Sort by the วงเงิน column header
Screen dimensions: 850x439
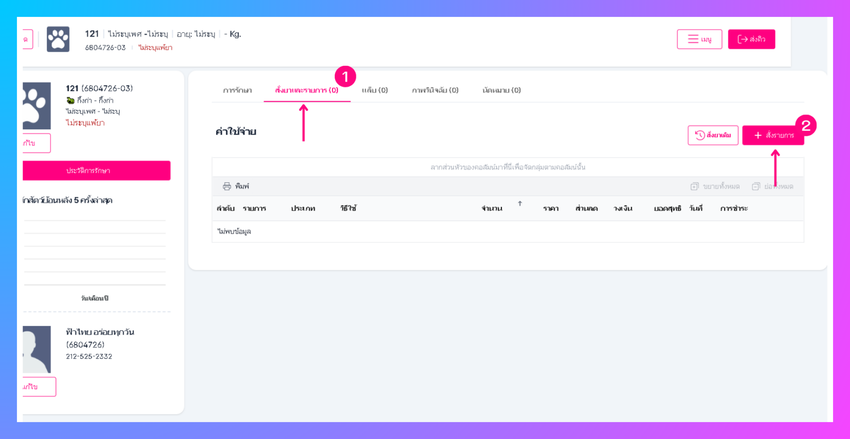click(x=622, y=209)
